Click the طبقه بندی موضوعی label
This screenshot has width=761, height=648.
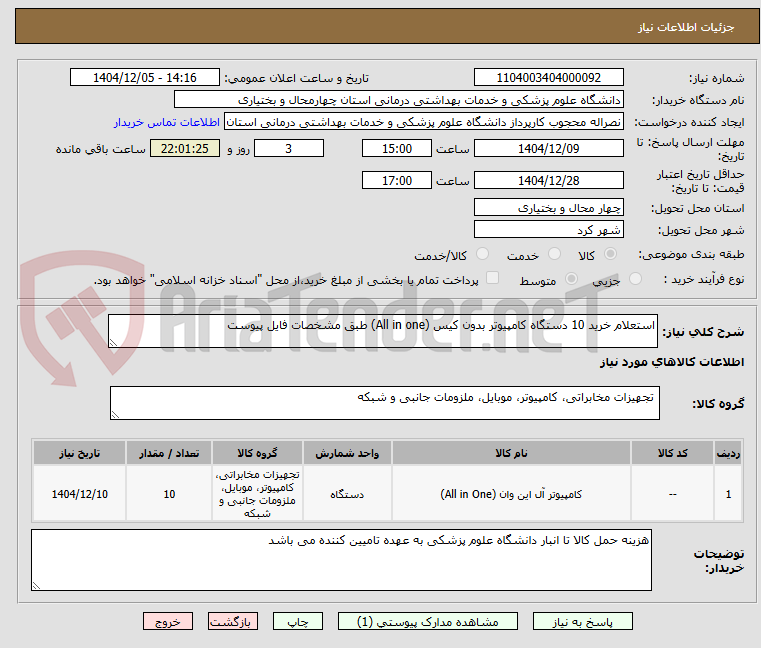tap(691, 254)
